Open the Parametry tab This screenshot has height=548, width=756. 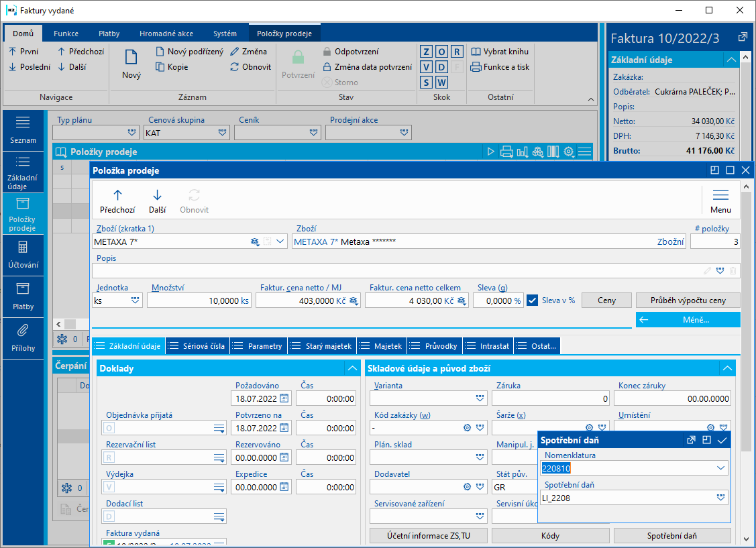tap(258, 346)
